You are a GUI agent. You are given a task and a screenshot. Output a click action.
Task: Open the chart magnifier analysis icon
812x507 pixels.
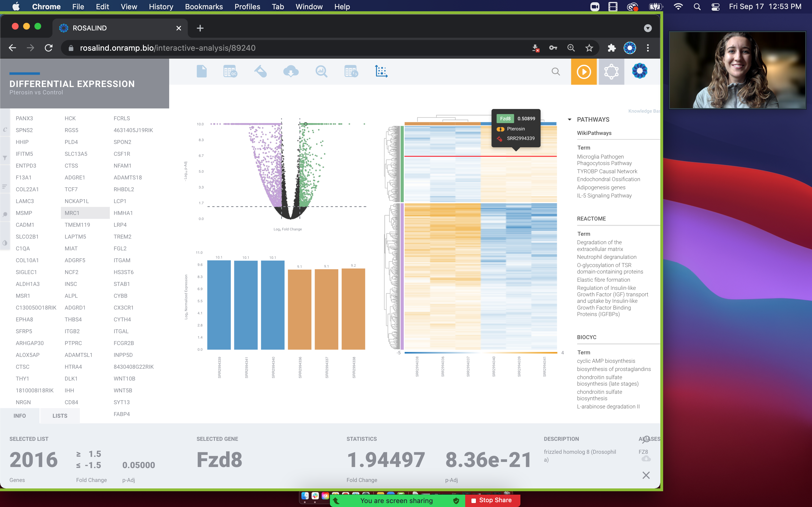(x=321, y=72)
